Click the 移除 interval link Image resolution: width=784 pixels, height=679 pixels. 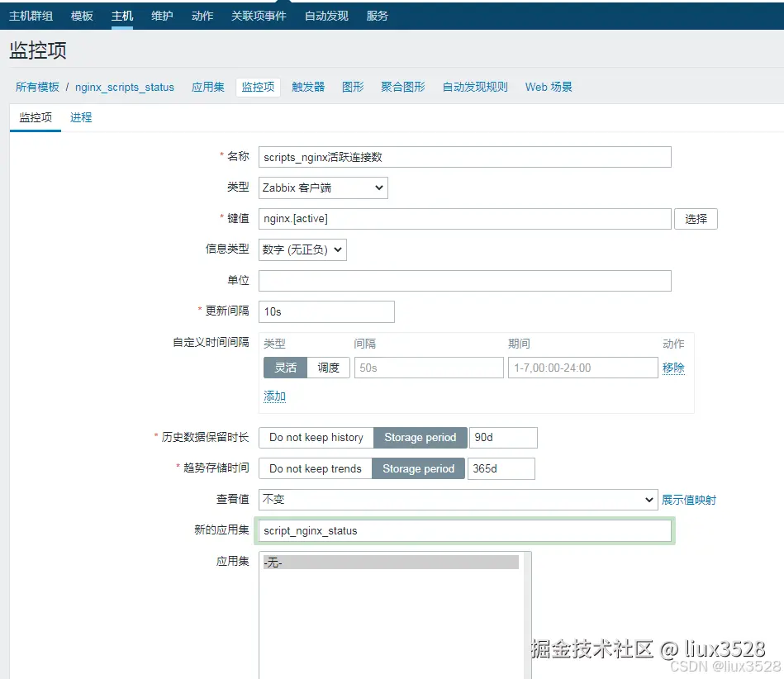click(673, 368)
